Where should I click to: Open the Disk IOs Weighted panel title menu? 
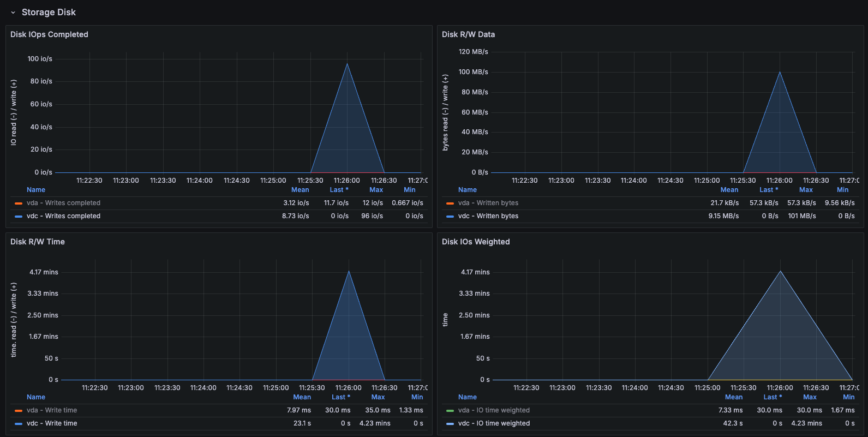pos(476,242)
